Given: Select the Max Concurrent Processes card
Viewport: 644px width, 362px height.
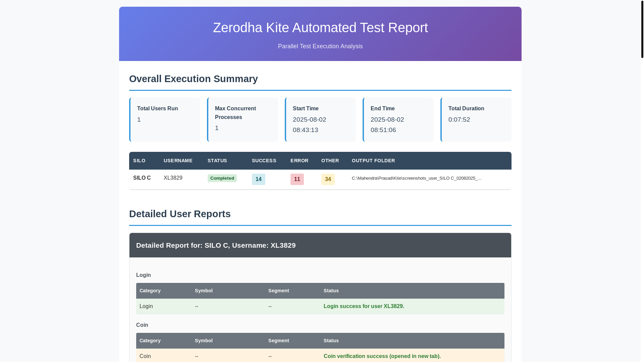Looking at the screenshot, I should (x=243, y=120).
